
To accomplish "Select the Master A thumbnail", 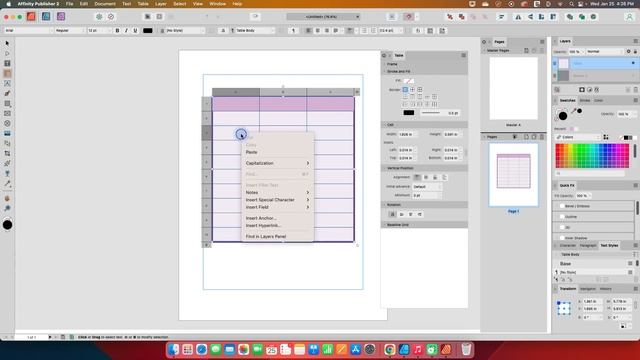I will [x=513, y=89].
